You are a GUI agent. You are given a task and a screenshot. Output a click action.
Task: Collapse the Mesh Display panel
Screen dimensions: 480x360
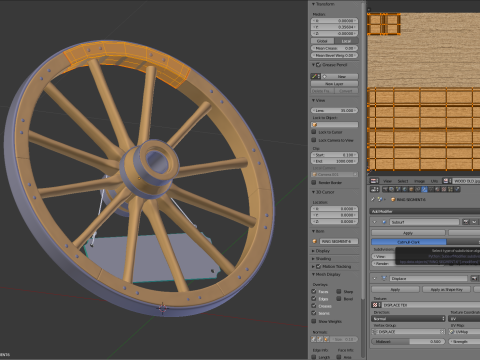pyautogui.click(x=313, y=274)
